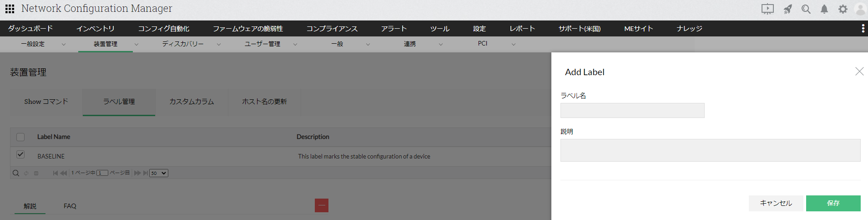868x220 pixels.
Task: Click the table refresh icon
Action: (x=26, y=173)
